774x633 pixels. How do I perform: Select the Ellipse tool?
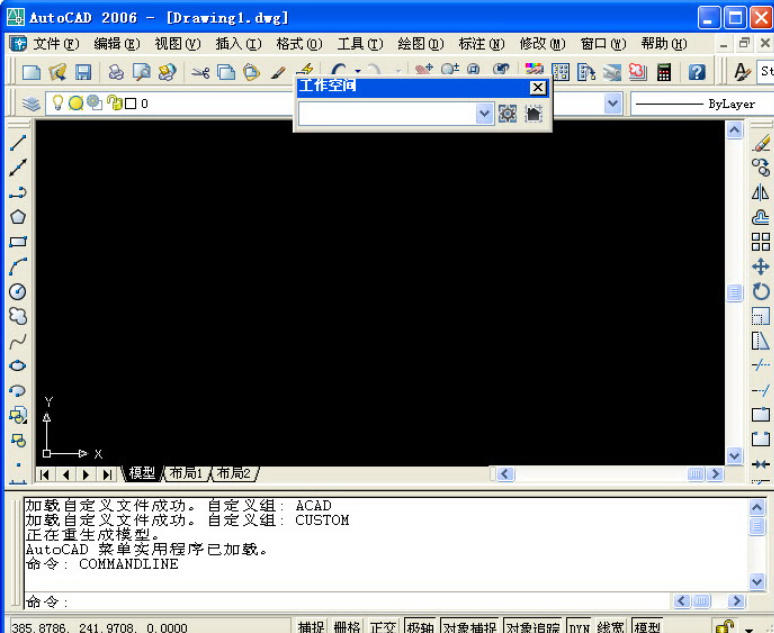pyautogui.click(x=18, y=365)
